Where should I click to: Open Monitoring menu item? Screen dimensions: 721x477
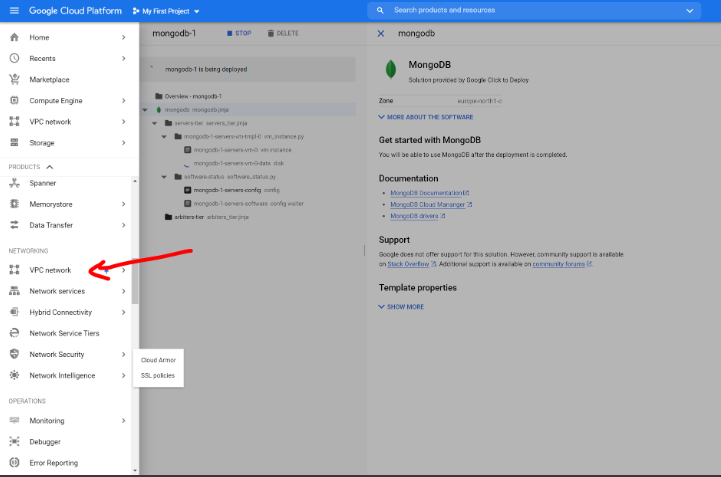[x=47, y=420]
